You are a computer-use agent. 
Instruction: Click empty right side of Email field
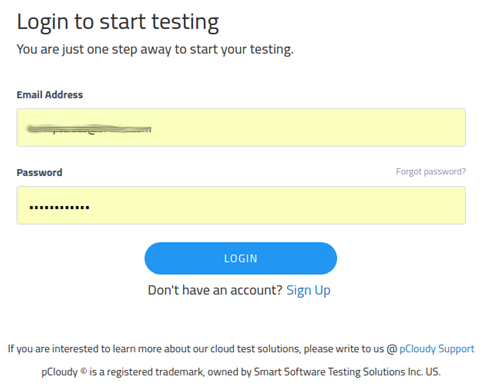[308, 127]
